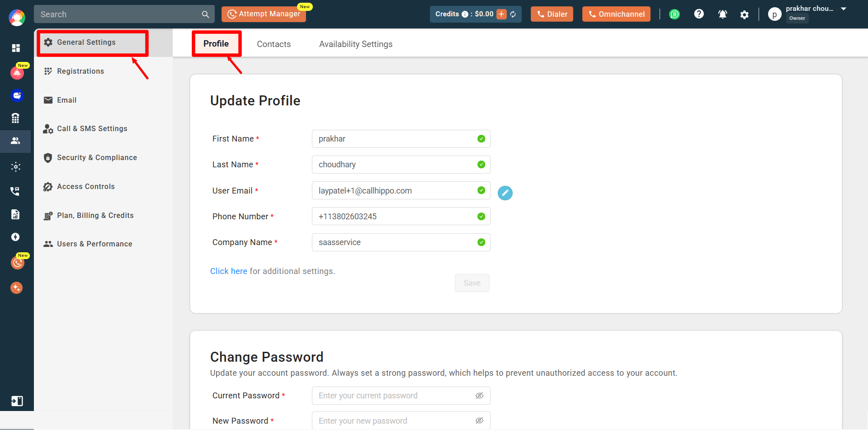Click the search magnifier icon
The width and height of the screenshot is (868, 430).
click(x=205, y=14)
